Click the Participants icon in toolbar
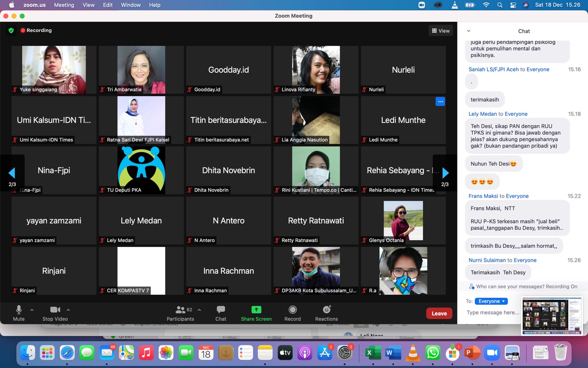The image size is (588, 368). (x=181, y=310)
